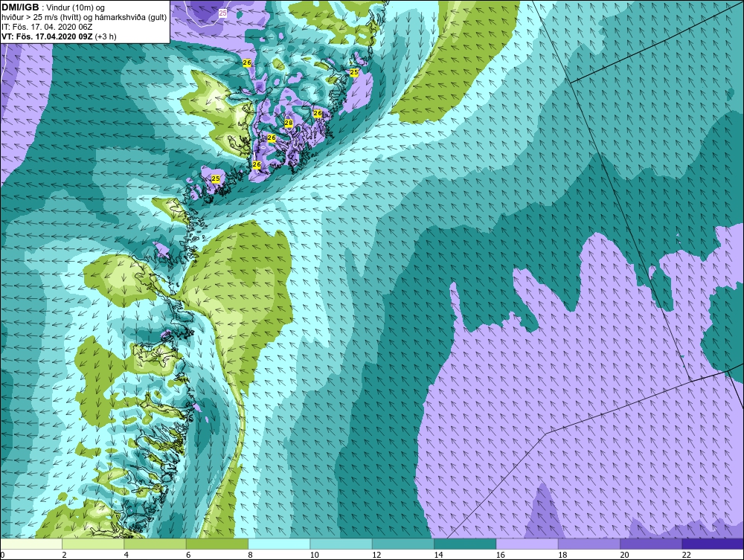Image resolution: width=744 pixels, height=560 pixels.
Task: Select the 4–6 m/s green legend swatch
Action: point(155,544)
